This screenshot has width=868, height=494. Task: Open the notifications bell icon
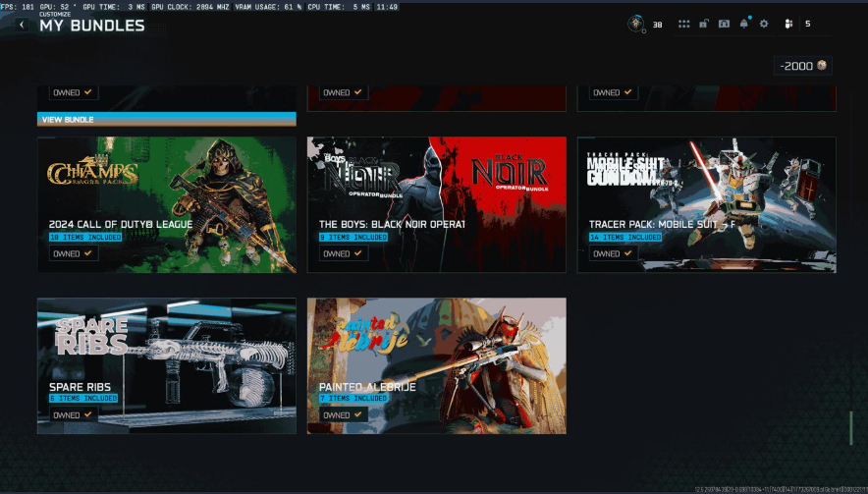[x=744, y=24]
